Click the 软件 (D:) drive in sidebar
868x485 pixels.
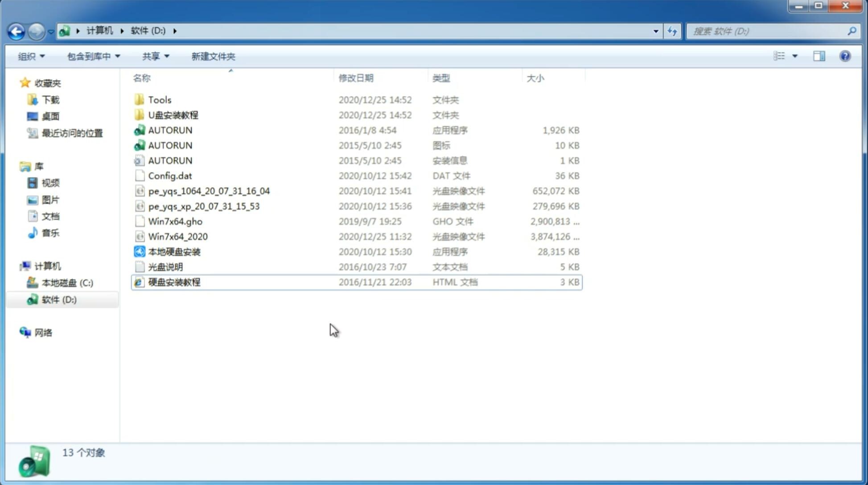[x=59, y=299]
